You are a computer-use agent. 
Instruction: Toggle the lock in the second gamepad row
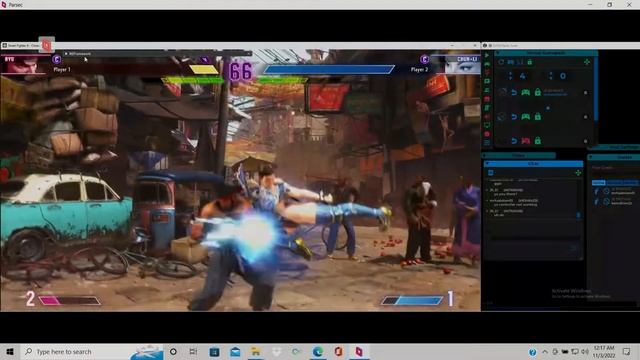tap(538, 117)
